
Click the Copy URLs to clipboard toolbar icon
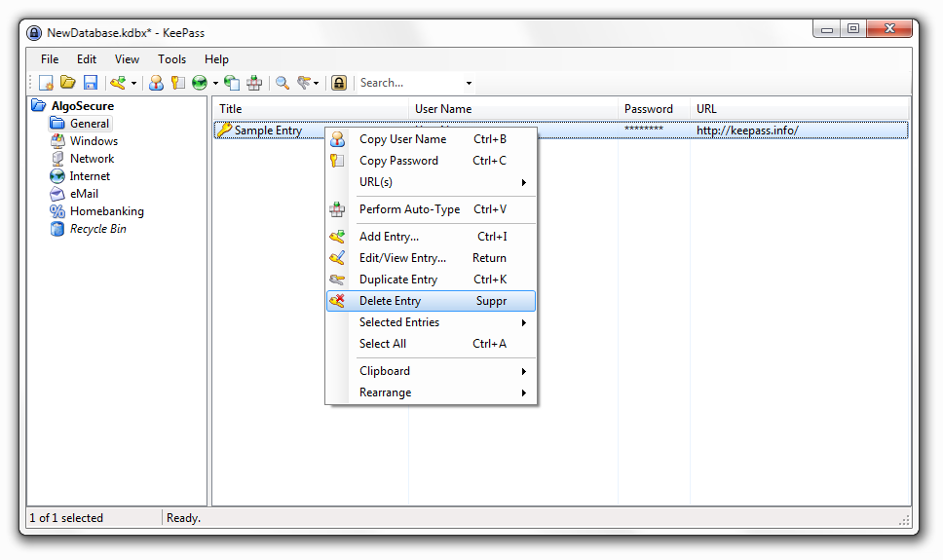(x=232, y=83)
